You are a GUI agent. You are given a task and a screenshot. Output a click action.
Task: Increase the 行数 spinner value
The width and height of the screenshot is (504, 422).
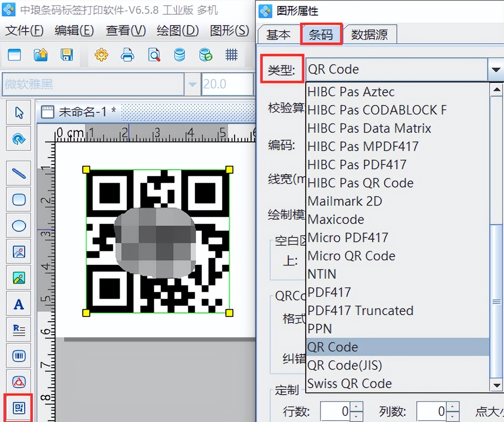coord(356,407)
